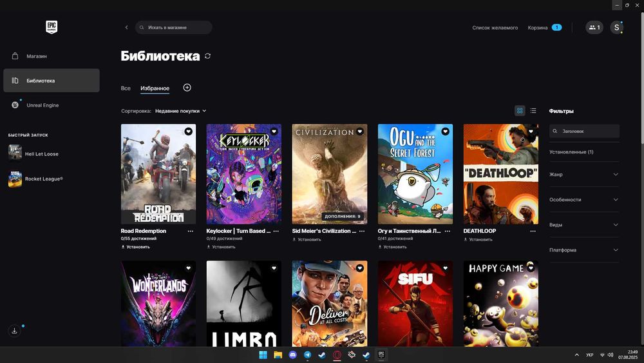Image resolution: width=644 pixels, height=363 pixels.
Task: Install Keylocker via Установить
Action: (x=221, y=247)
